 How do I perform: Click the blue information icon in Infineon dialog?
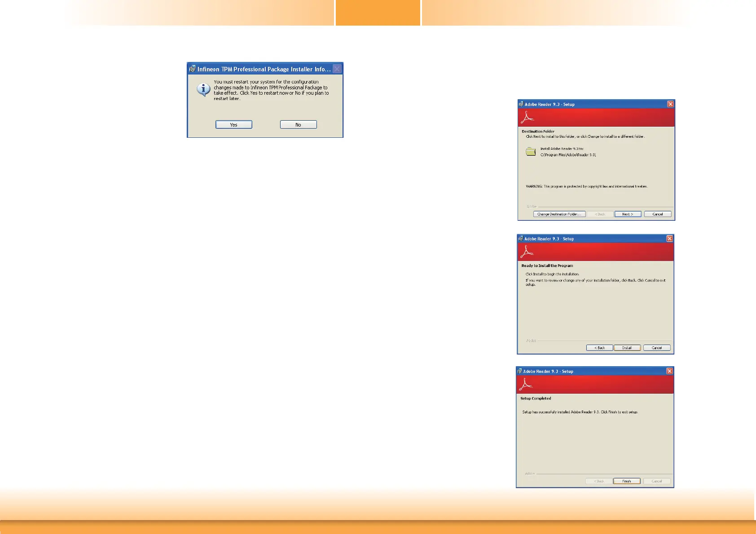(203, 90)
